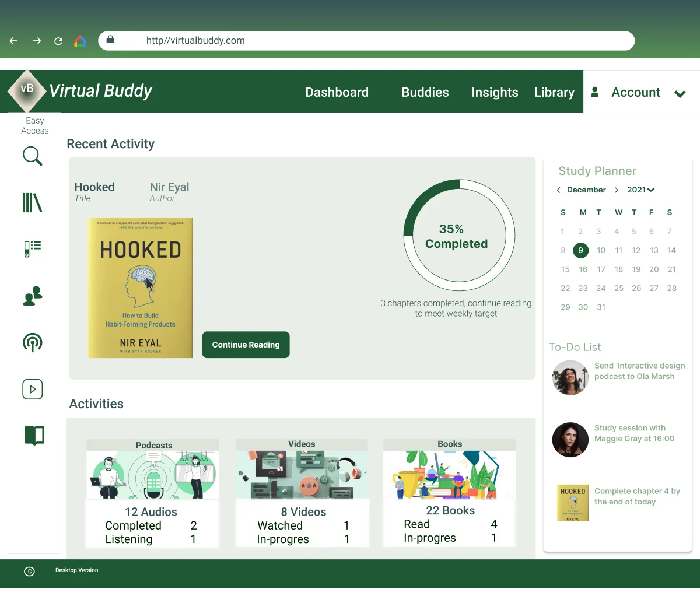
Task: Click the browser back arrow
Action: 14,41
